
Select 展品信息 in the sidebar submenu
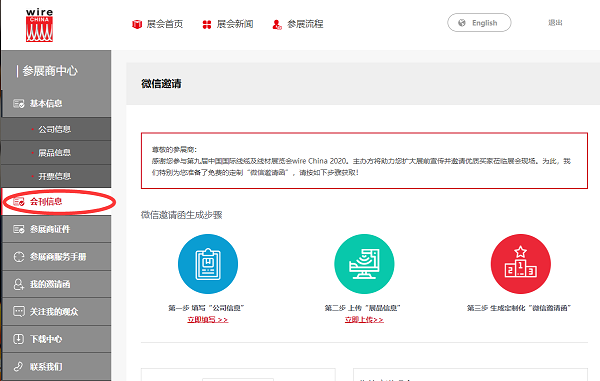pos(57,153)
